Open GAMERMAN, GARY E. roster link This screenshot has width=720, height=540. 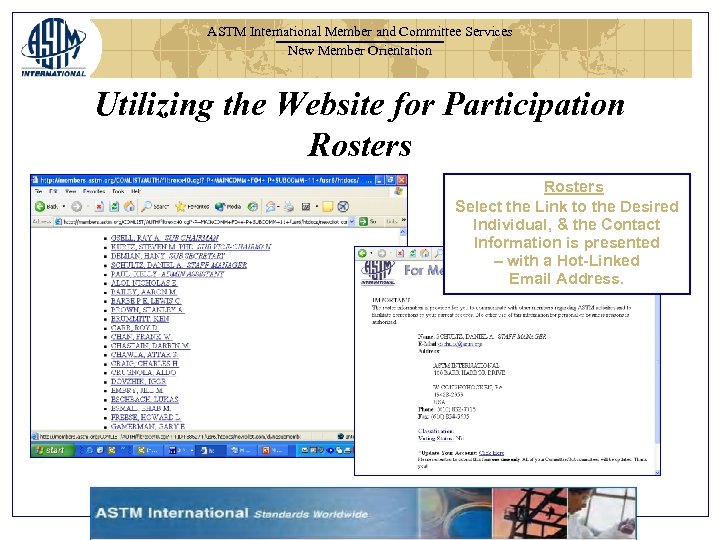coord(148,427)
